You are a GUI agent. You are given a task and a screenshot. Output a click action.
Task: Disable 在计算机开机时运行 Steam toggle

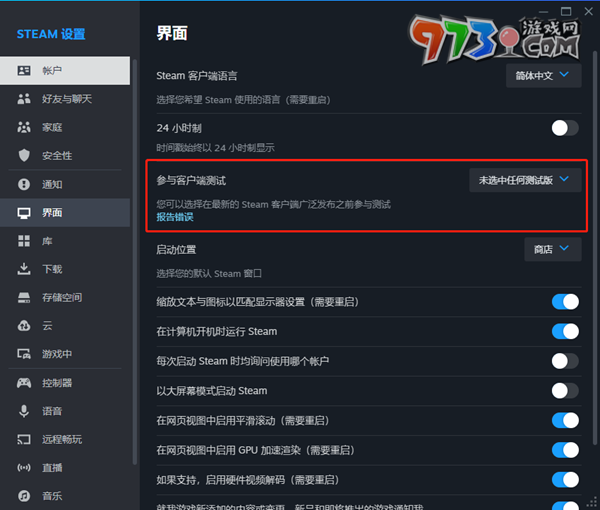[564, 331]
